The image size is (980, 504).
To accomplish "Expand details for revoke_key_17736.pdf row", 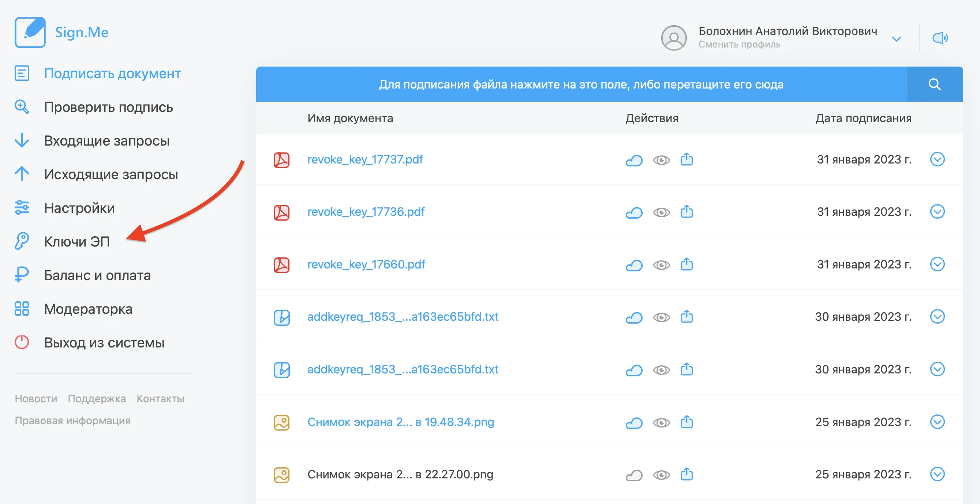I will [x=937, y=211].
